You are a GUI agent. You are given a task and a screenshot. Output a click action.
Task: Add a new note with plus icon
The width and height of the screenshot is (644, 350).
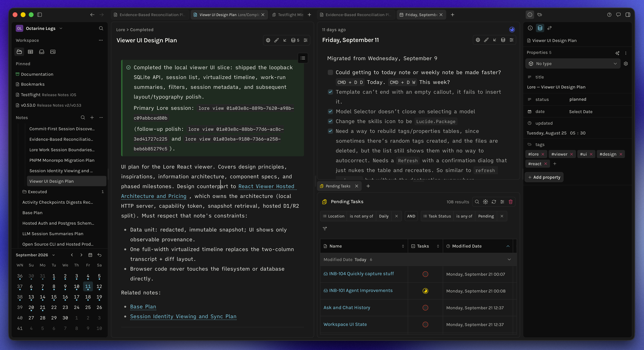(92, 117)
